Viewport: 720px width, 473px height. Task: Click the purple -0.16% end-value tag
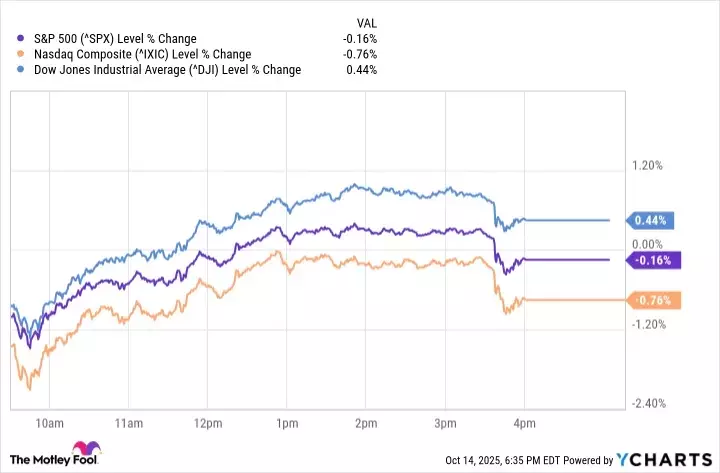click(653, 260)
